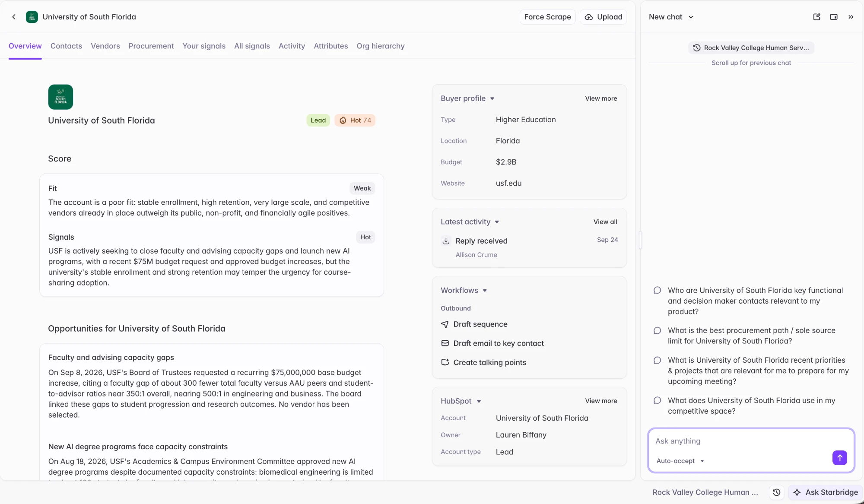The image size is (864, 504).
Task: Open the Attributes tab
Action: [x=330, y=46]
